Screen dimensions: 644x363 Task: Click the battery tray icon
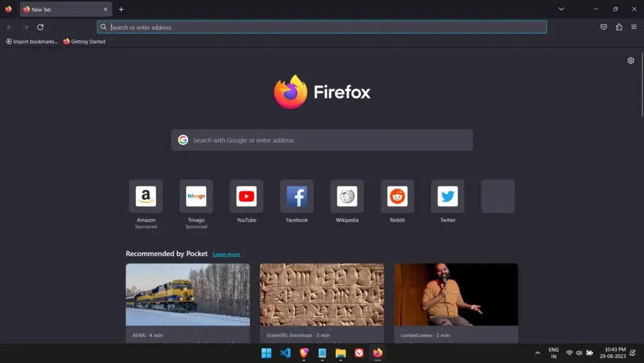pos(589,353)
